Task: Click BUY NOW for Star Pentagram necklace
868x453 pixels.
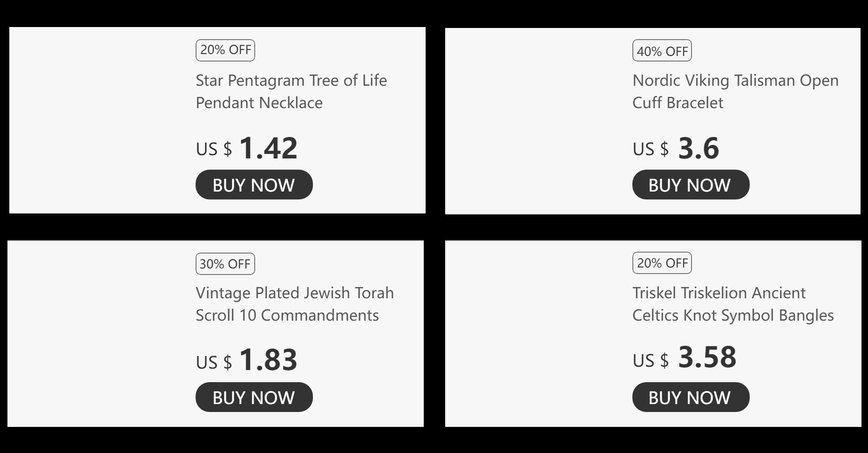Action: pyautogui.click(x=254, y=185)
